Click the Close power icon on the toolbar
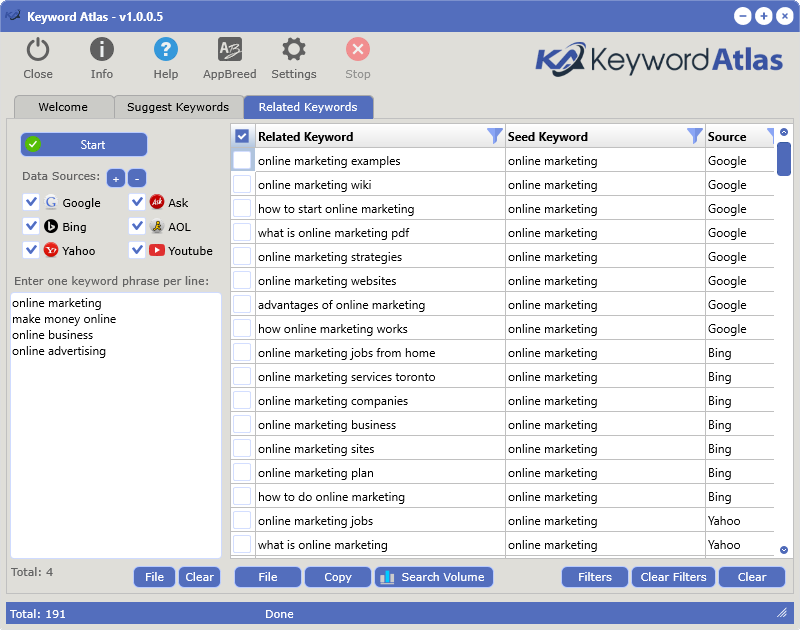The width and height of the screenshot is (800, 630). [37, 48]
